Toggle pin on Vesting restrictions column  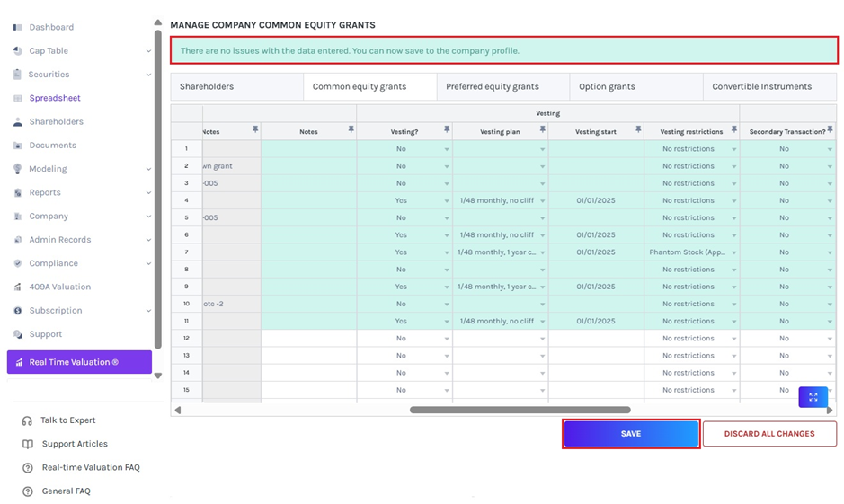click(x=733, y=130)
